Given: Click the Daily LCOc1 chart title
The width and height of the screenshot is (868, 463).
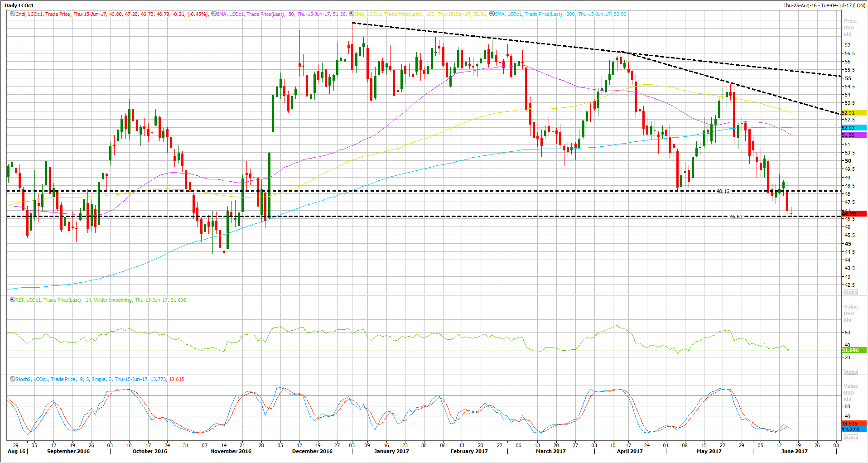Looking at the screenshot, I should pos(19,5).
